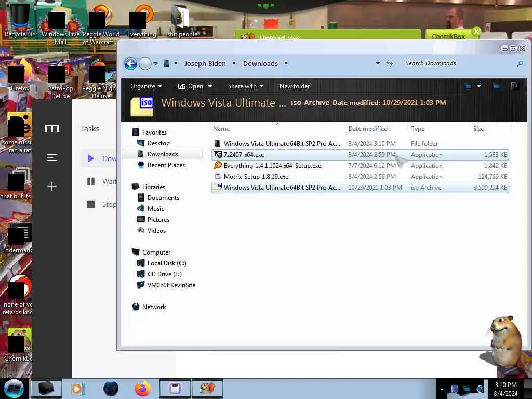532x399 pixels.
Task: Click ChomikBox taskbar icon
Action: click(x=207, y=389)
